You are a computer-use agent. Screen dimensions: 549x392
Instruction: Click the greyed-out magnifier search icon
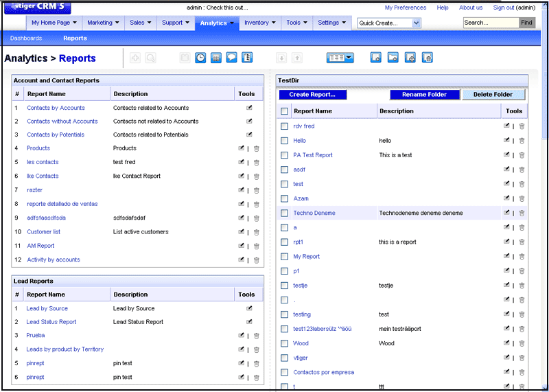[x=150, y=58]
